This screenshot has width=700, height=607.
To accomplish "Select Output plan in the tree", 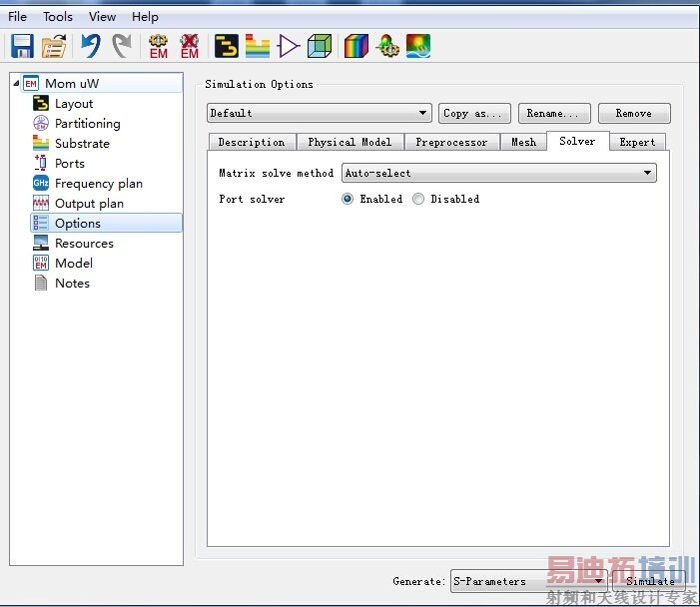I will [x=89, y=204].
